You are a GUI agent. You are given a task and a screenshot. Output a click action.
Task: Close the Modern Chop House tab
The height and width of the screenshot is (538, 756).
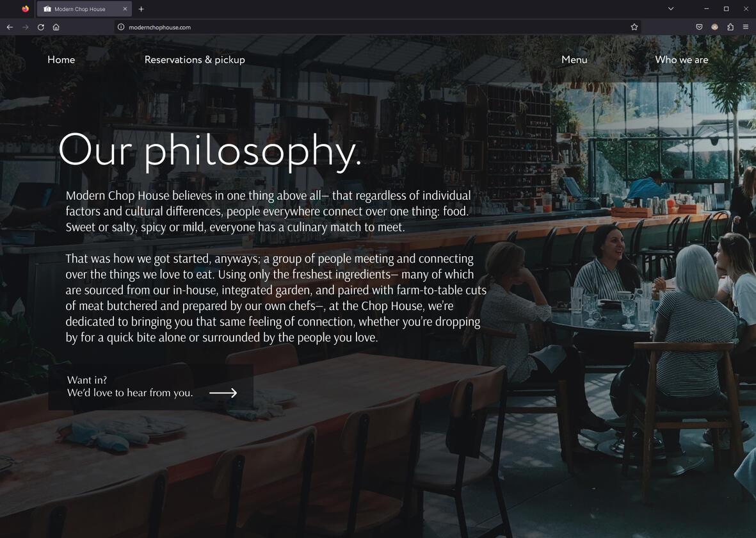click(125, 9)
